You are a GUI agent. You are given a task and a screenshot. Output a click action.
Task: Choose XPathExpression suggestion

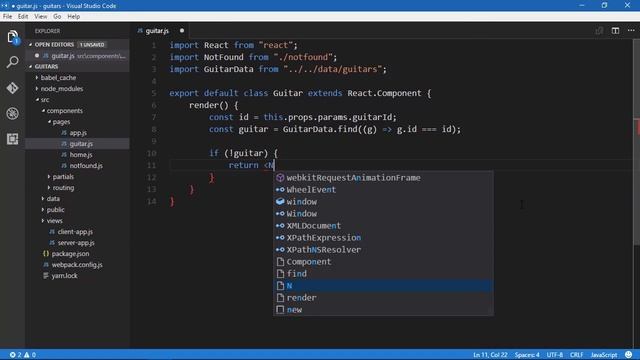383,238
